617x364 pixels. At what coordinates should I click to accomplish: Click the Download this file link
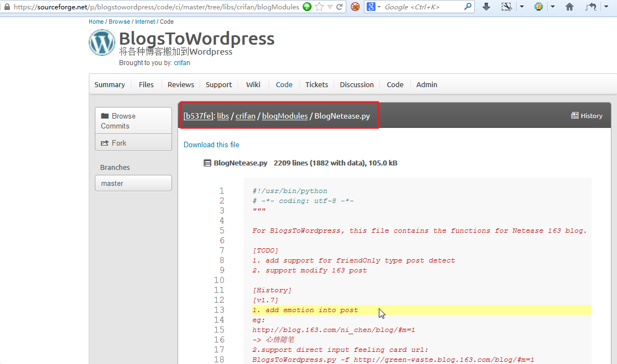tap(211, 145)
